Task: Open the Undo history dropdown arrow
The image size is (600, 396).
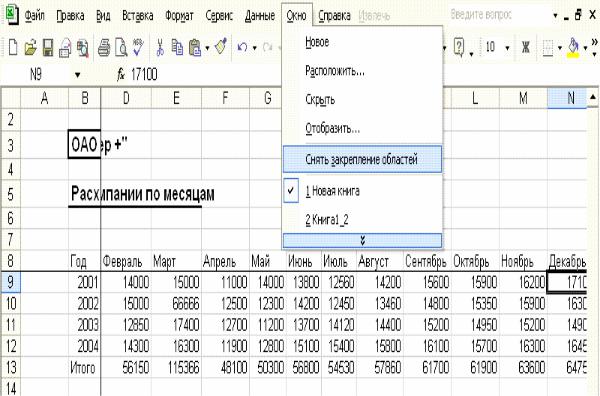Action: [x=254, y=48]
